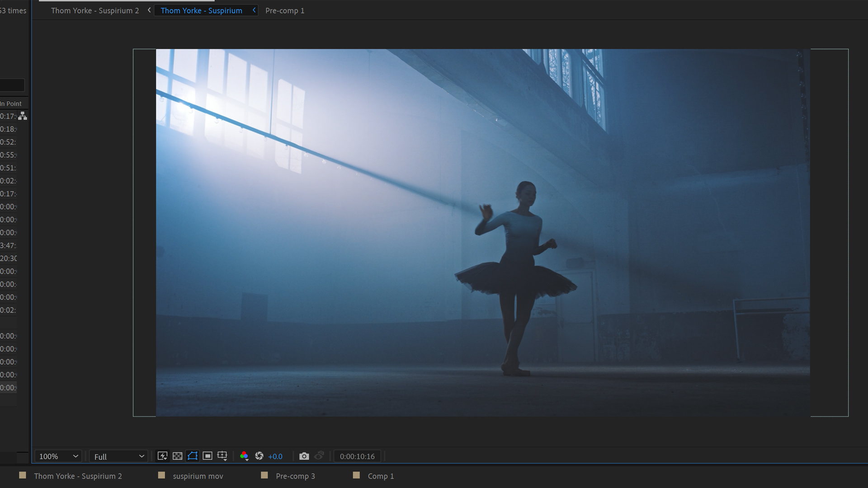Open the Fast Previews options icon
The height and width of the screenshot is (488, 868).
click(x=162, y=456)
